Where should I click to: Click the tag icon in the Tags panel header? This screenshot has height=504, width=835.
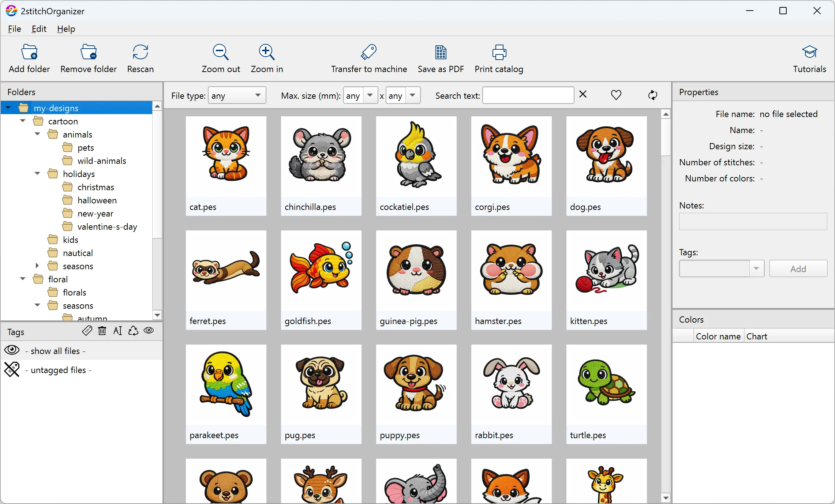(x=87, y=331)
